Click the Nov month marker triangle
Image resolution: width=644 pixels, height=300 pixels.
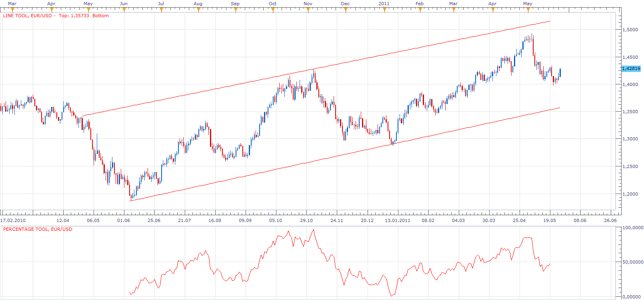(308, 10)
